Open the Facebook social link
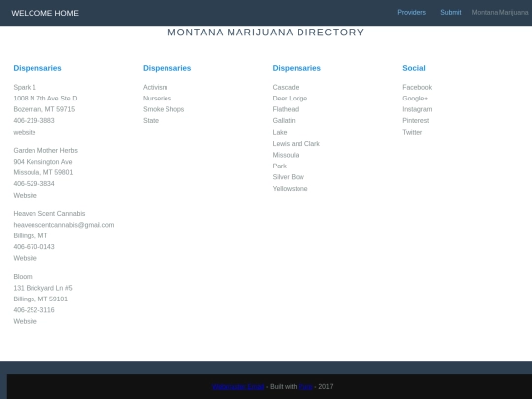Image resolution: width=532 pixels, height=399 pixels. coord(417,87)
